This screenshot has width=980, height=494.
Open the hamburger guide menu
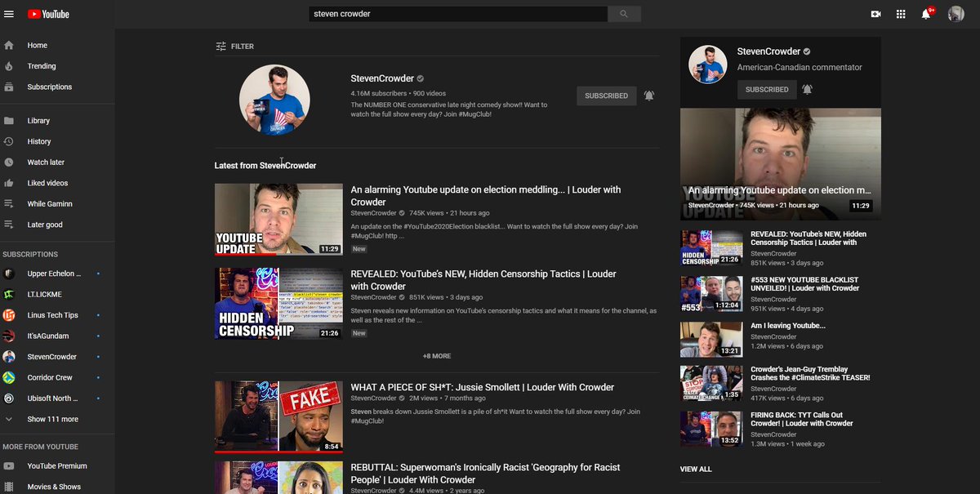click(8, 14)
